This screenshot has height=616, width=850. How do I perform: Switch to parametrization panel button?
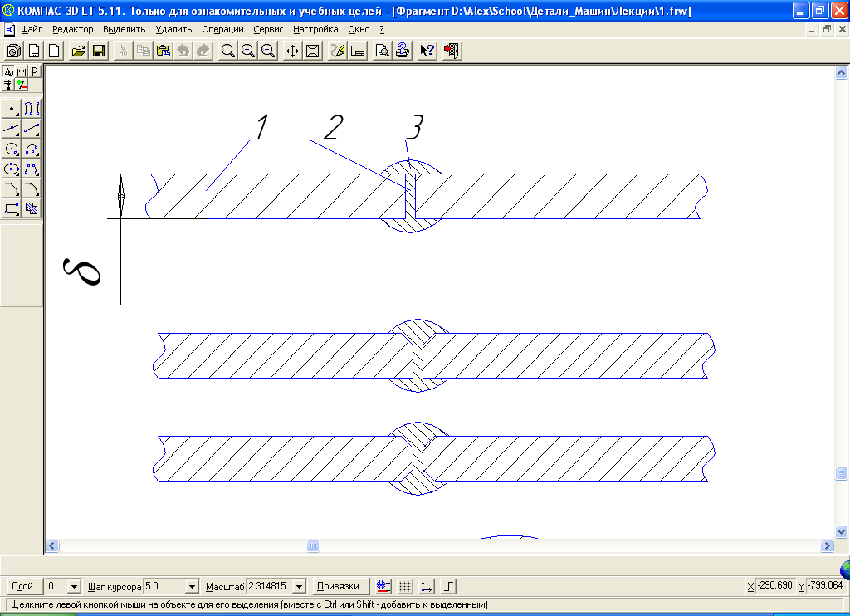pyautogui.click(x=8, y=85)
